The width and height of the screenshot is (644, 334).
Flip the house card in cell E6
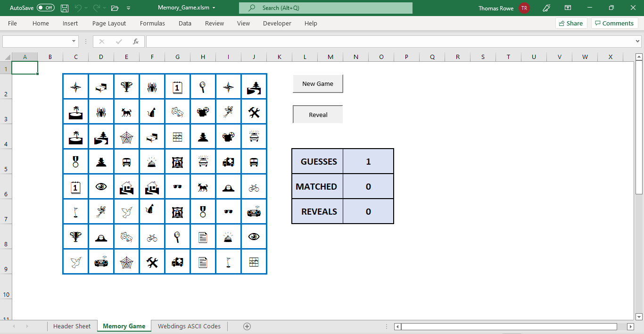pos(127,187)
